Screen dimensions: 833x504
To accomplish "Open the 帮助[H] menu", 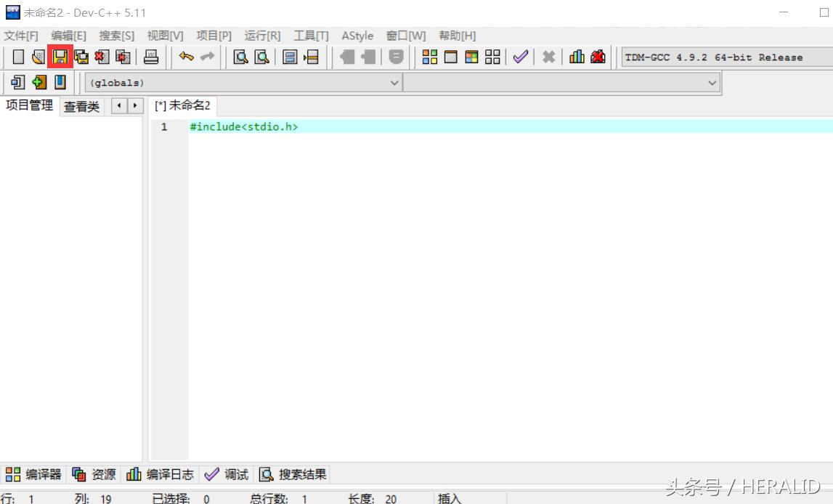I will (457, 36).
